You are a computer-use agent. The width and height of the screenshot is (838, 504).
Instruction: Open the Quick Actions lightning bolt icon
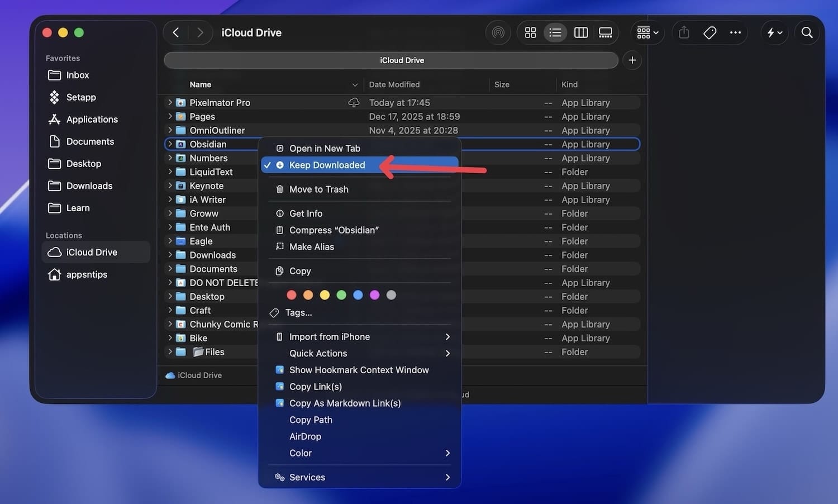(x=774, y=32)
